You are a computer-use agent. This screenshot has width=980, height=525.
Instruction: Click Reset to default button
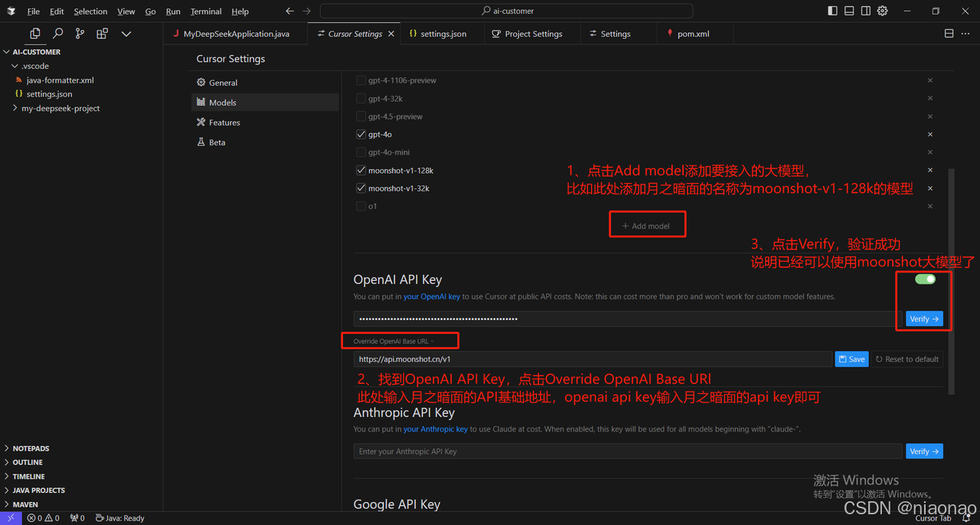pyautogui.click(x=906, y=359)
